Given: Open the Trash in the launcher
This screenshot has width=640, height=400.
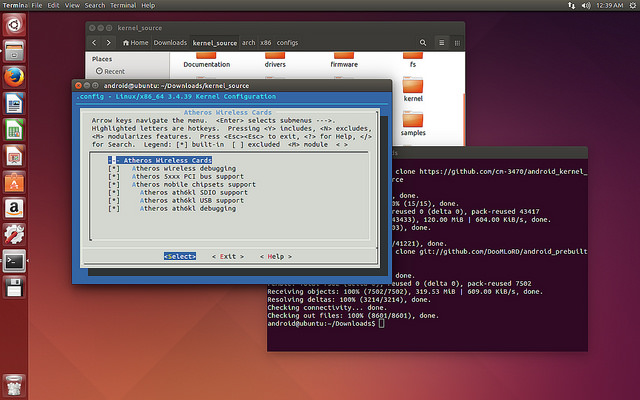Looking at the screenshot, I should (x=14, y=384).
